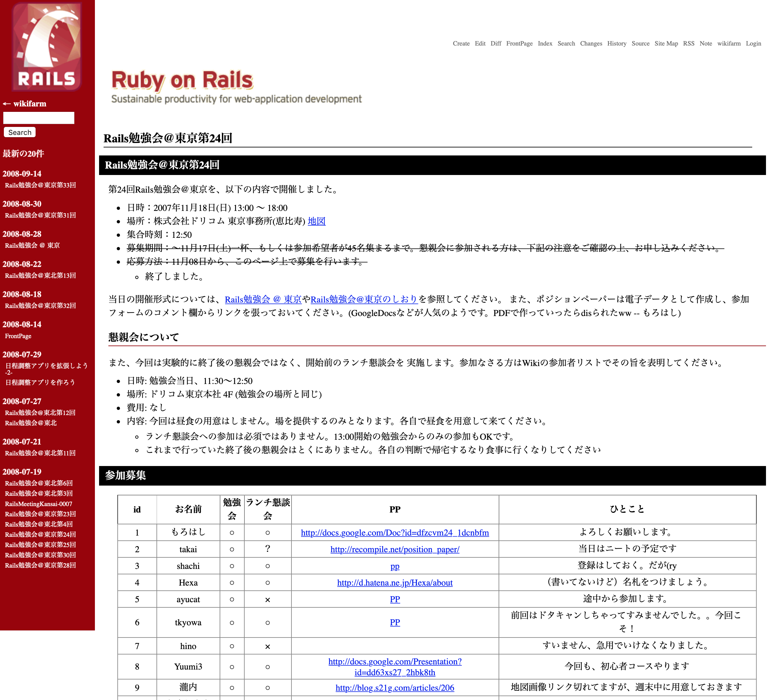Open sidebar link Rails勉強会@東北第11回
Screen dimensions: 774x700
pos(40,453)
